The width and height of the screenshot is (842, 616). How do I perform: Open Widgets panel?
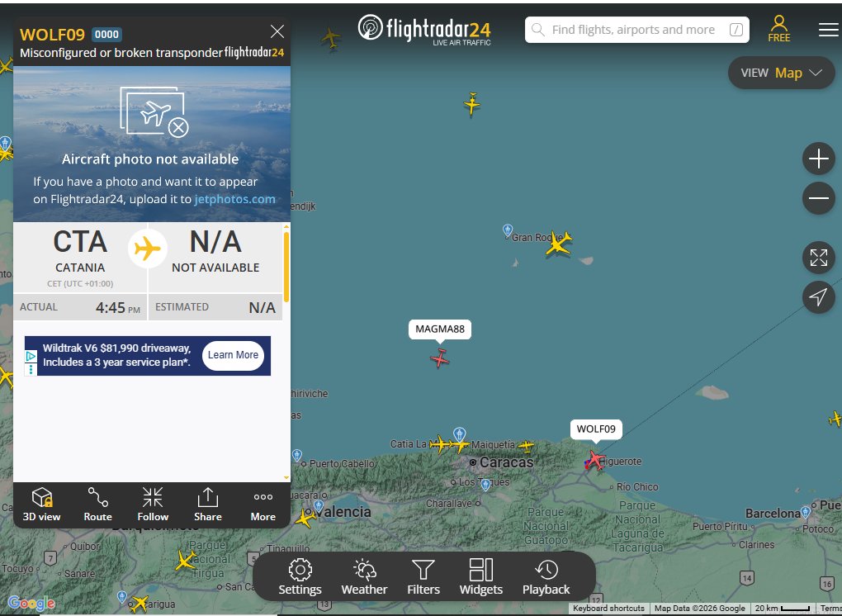coord(480,577)
